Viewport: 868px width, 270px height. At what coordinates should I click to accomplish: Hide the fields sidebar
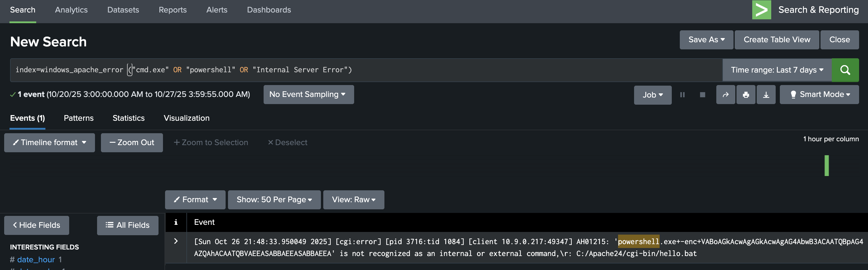pos(37,225)
